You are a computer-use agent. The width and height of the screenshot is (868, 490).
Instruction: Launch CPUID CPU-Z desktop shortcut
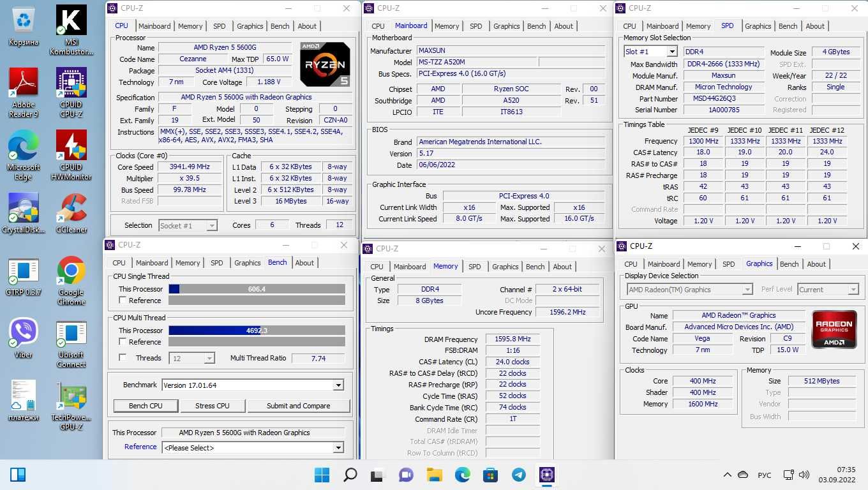(71, 93)
